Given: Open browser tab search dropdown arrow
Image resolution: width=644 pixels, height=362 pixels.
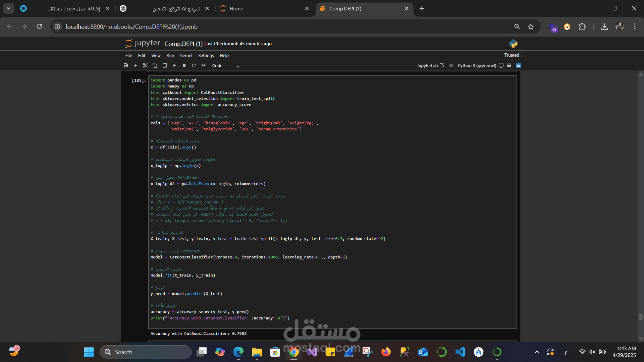Looking at the screenshot, I should tap(8, 8).
